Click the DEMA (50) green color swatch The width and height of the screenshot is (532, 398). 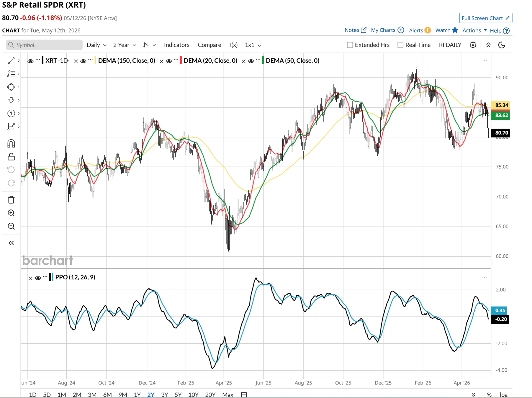pyautogui.click(x=263, y=61)
